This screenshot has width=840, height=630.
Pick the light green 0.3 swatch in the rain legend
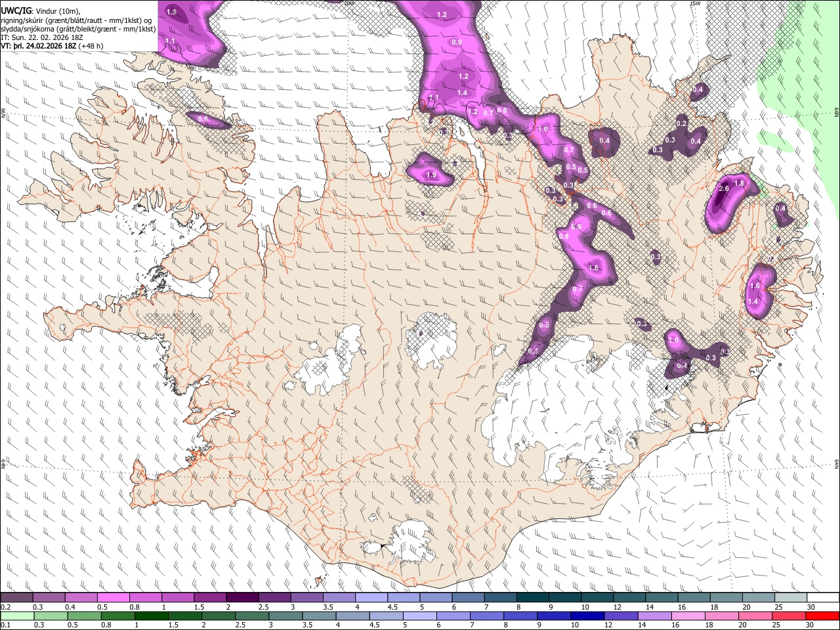tap(51, 616)
